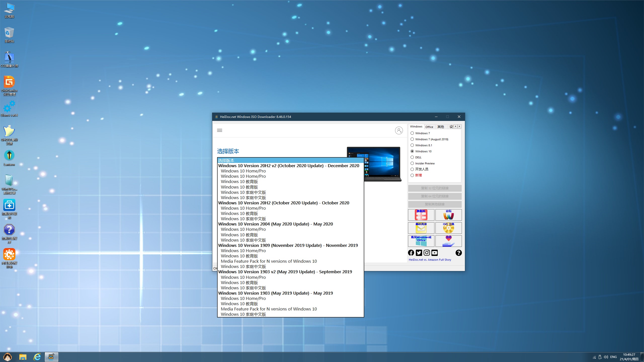The image size is (644, 362).
Task: Select the 加载外置程序 desktop icon
Action: (9, 234)
